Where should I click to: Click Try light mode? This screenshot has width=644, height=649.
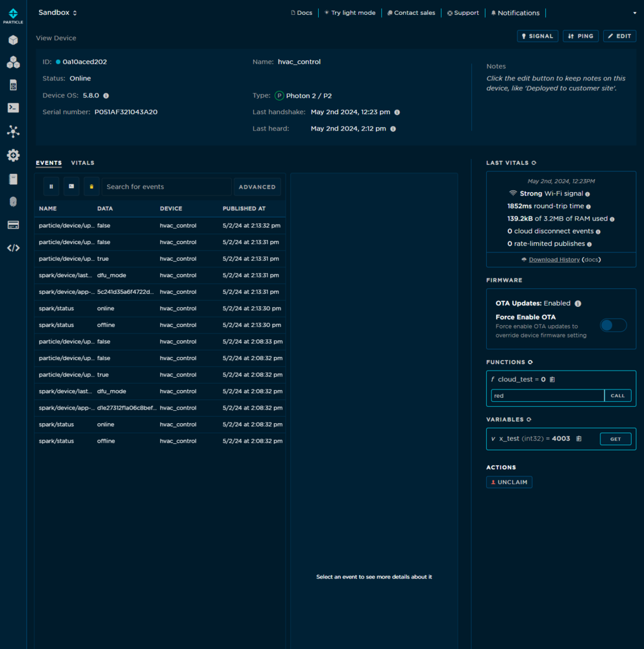[350, 13]
